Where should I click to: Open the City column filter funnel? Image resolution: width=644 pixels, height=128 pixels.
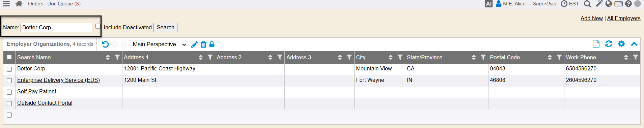(x=400, y=57)
